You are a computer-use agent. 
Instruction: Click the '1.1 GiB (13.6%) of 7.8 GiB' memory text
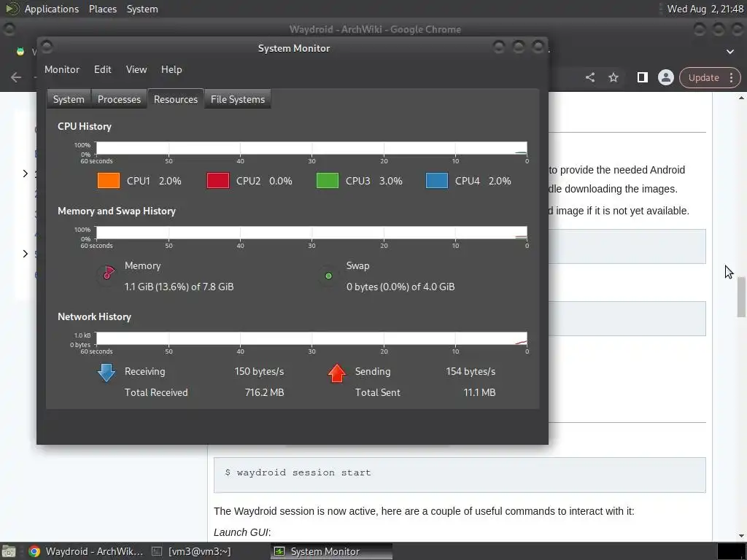(x=179, y=287)
